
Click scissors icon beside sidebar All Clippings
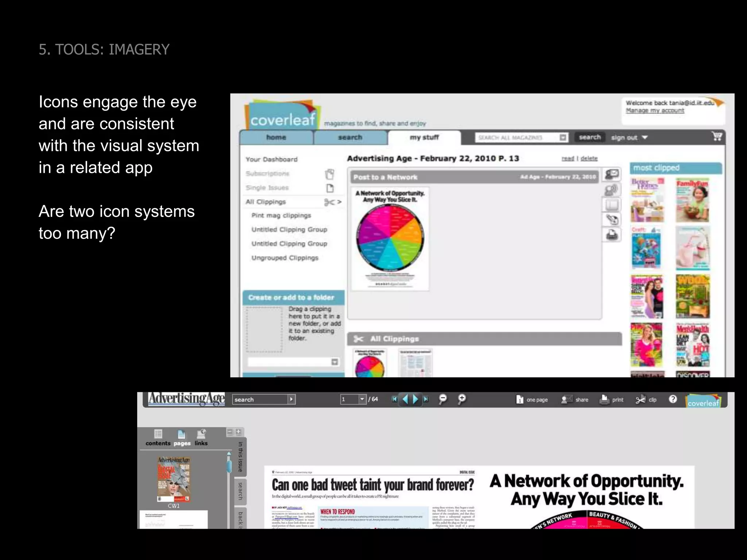pyautogui.click(x=329, y=202)
